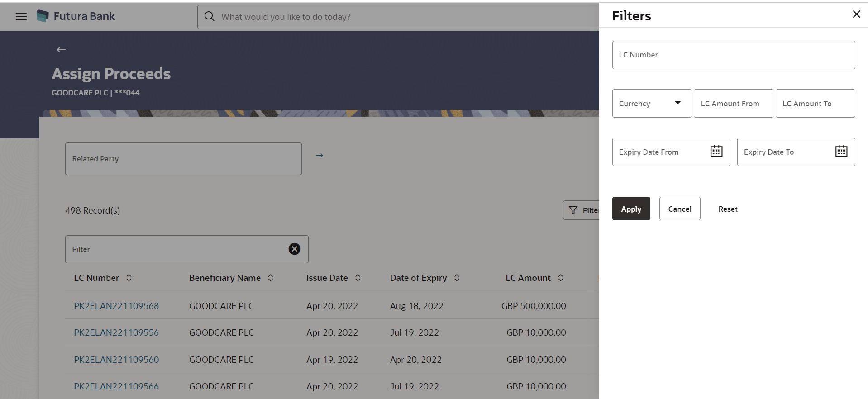This screenshot has width=868, height=399.
Task: Click the search magnifier icon
Action: point(209,17)
